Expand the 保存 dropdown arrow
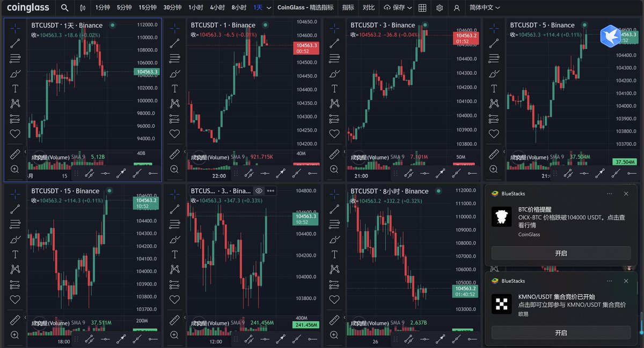This screenshot has height=348, width=644. click(x=410, y=8)
